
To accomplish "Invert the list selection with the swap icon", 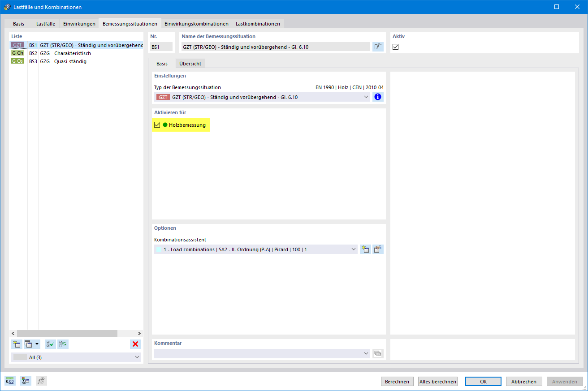I will point(63,344).
